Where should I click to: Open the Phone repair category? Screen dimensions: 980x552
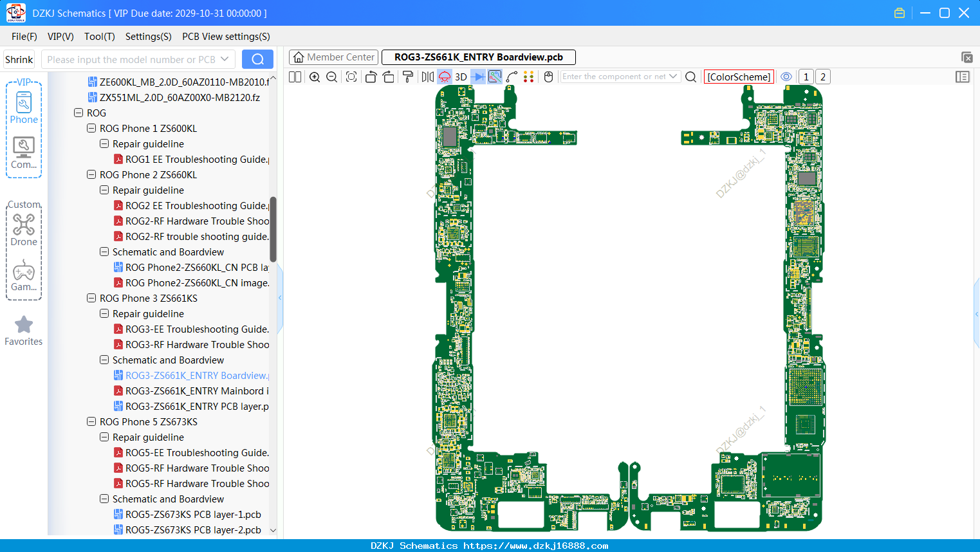click(x=24, y=107)
